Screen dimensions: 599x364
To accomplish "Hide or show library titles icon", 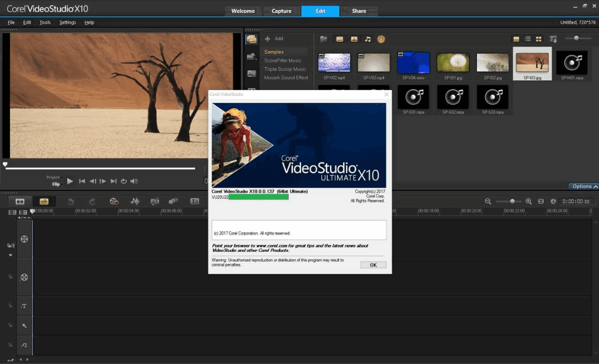I will coord(516,39).
